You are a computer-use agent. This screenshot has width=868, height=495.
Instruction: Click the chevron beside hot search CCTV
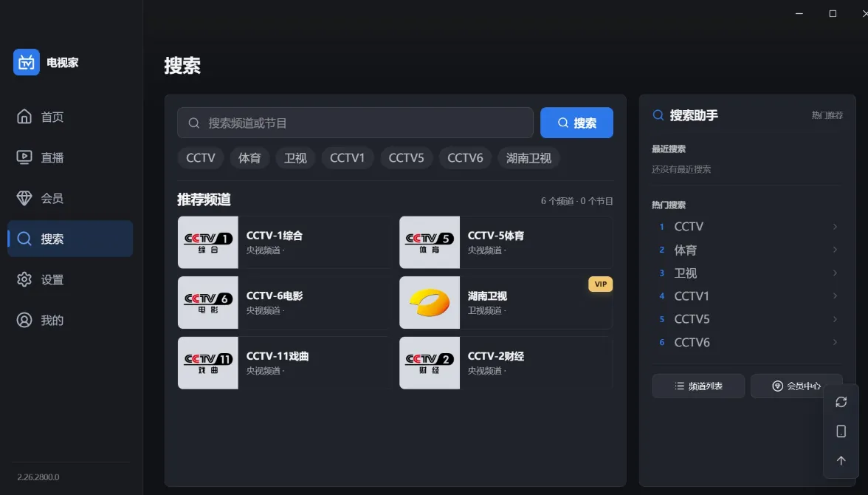pyautogui.click(x=835, y=227)
